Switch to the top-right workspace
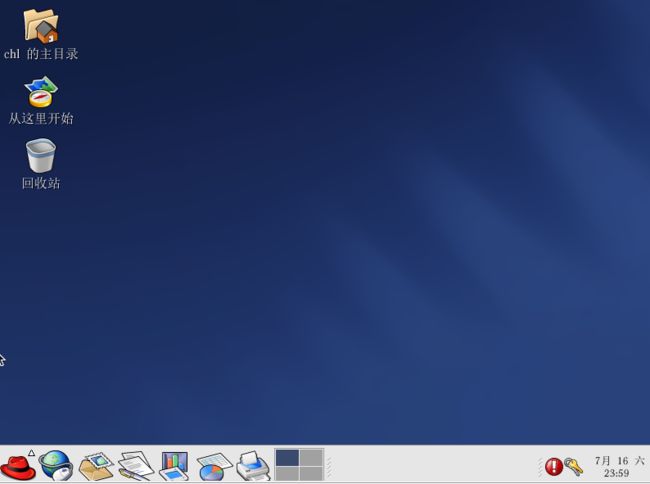The height and width of the screenshot is (484, 650). click(311, 458)
